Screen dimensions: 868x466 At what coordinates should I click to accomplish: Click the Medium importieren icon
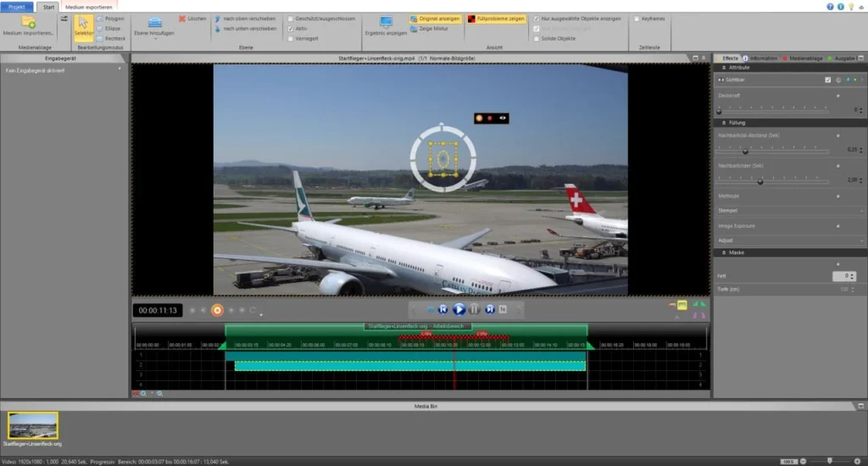(28, 22)
